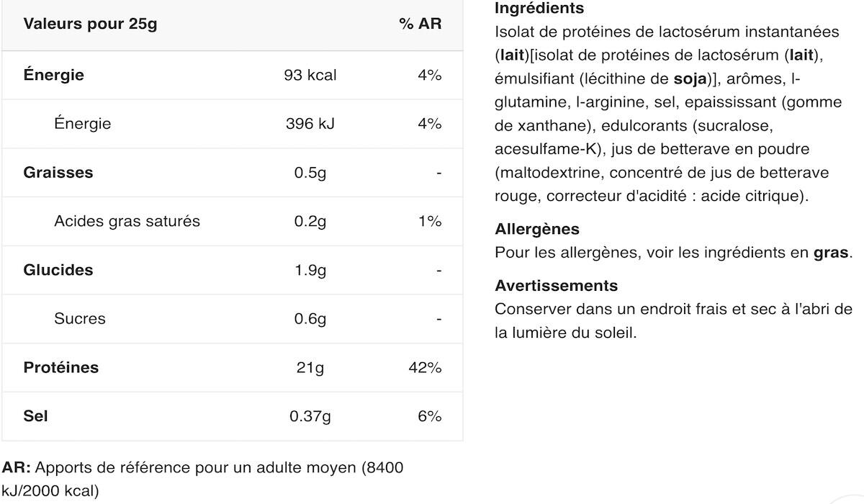
Task: Click the 42% protein reference value
Action: point(425,368)
